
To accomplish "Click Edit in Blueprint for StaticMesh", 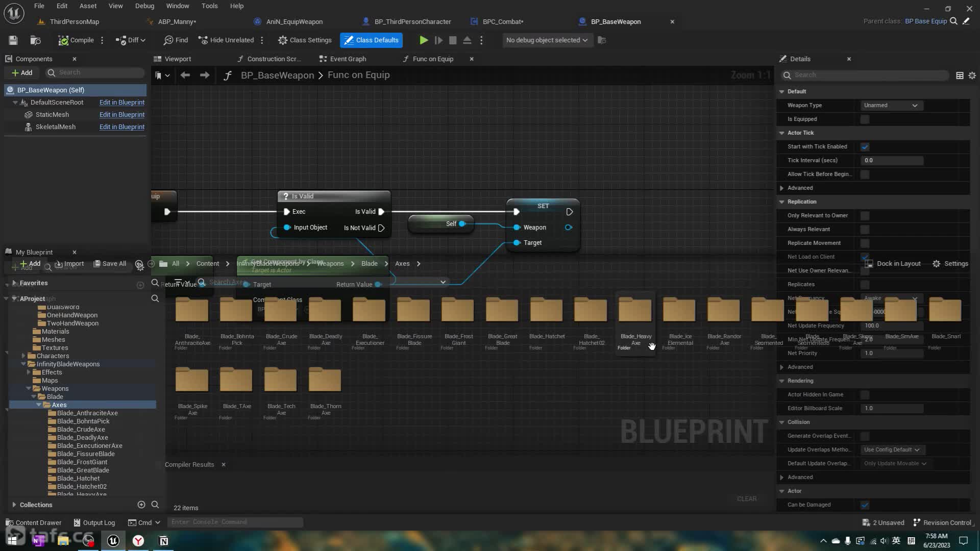I will point(121,115).
